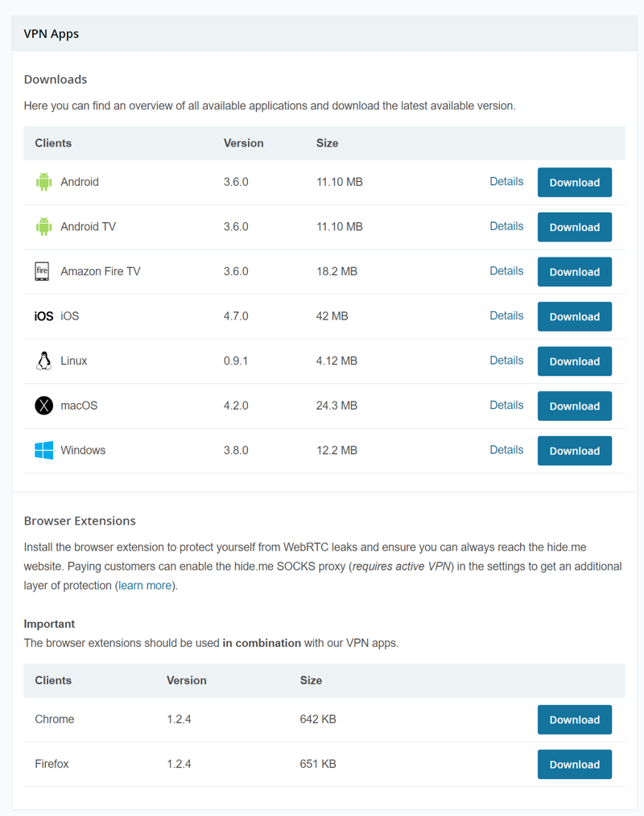This screenshot has height=816, width=644.
Task: Click the iOS logo icon
Action: coord(43,316)
